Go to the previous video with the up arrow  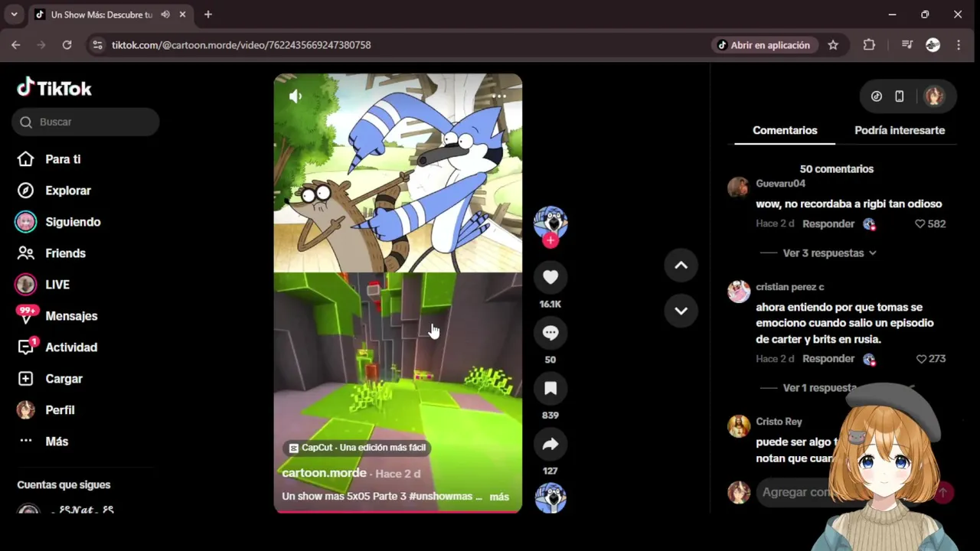pos(681,266)
